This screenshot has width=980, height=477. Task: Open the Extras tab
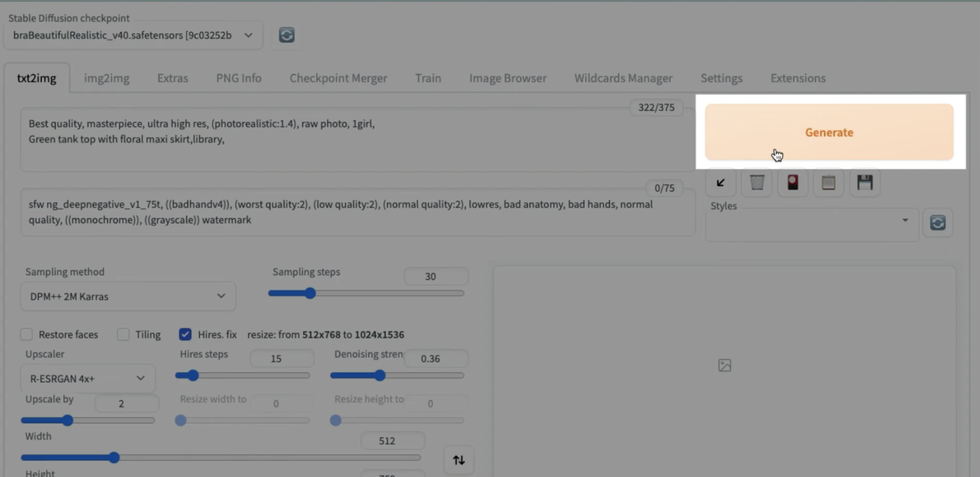pos(173,78)
